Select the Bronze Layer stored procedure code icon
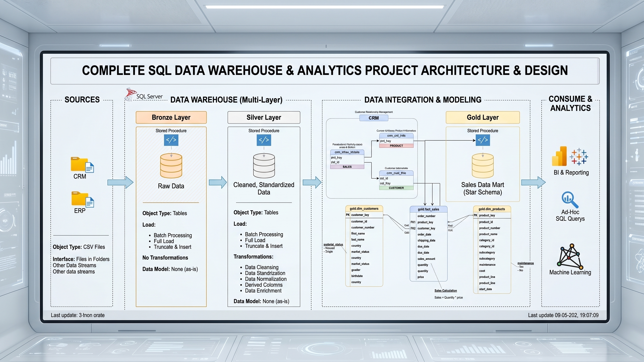The image size is (644, 362). (x=171, y=140)
